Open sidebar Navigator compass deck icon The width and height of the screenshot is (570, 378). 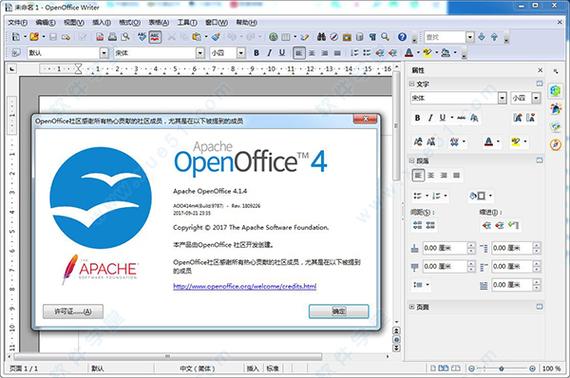(555, 145)
